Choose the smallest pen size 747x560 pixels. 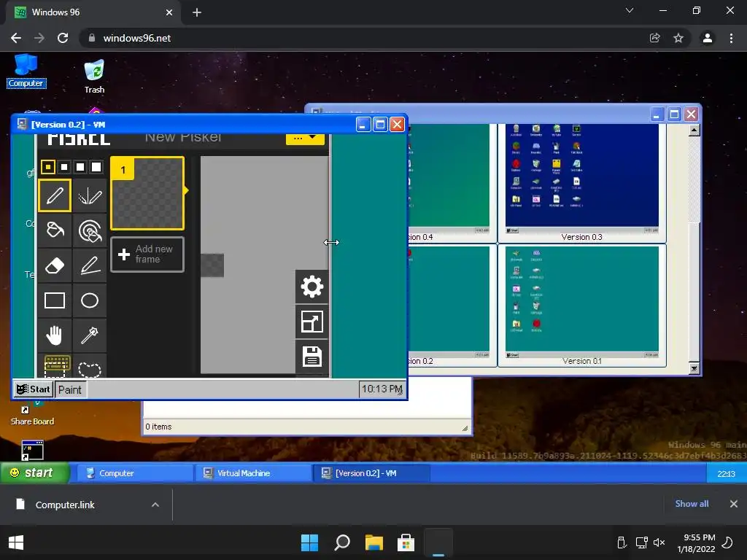click(x=47, y=167)
